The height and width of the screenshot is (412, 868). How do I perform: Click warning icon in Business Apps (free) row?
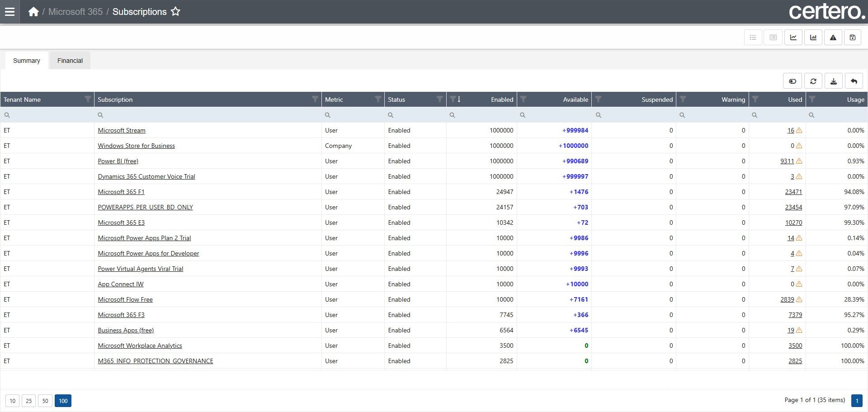[799, 330]
